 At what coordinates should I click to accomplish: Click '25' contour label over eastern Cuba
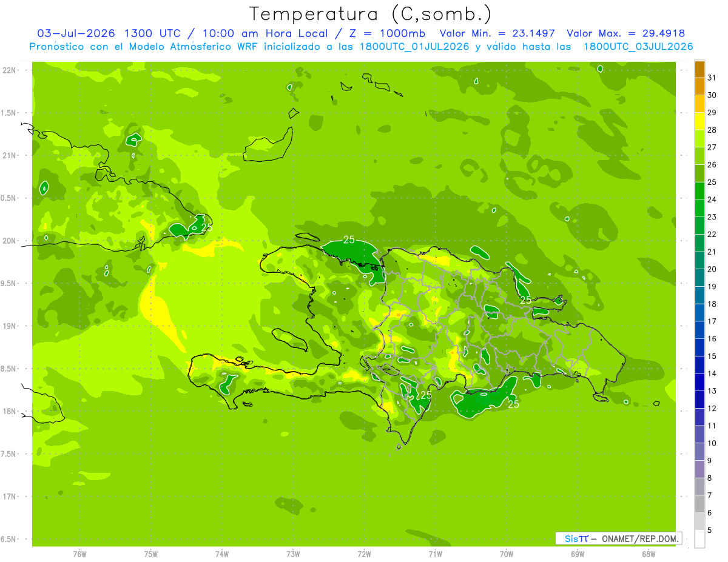click(x=206, y=227)
